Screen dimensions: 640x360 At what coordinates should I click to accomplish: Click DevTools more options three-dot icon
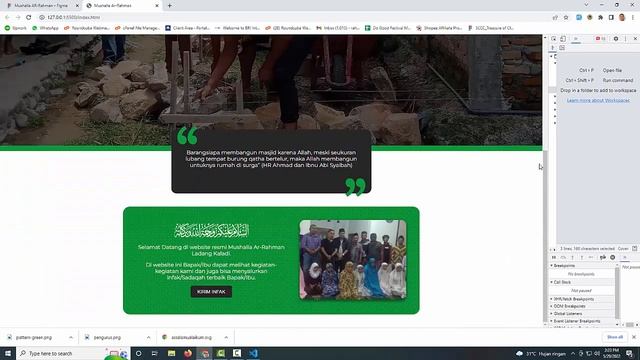click(625, 39)
